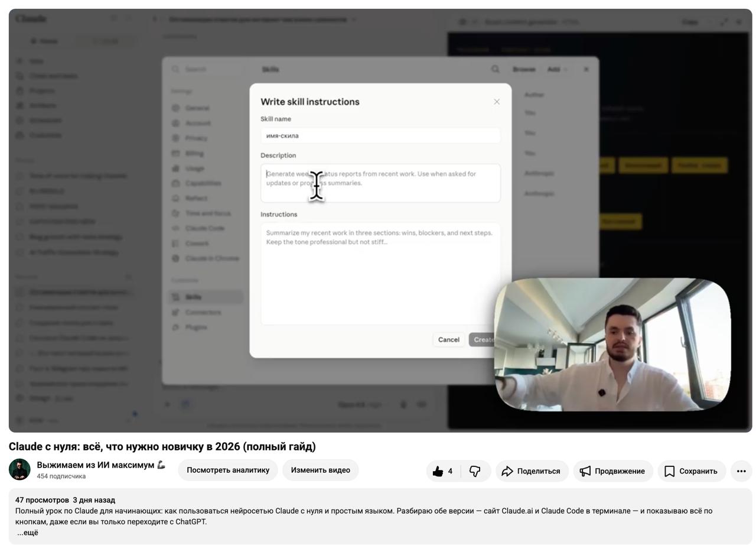Click the presenter webcam overlay
This screenshot has height=545, width=756.
point(612,344)
